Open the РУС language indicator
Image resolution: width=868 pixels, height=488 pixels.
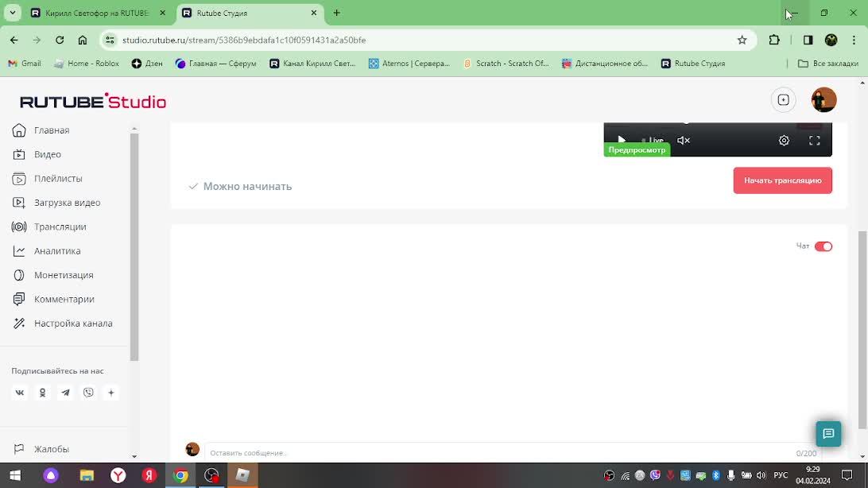click(781, 475)
